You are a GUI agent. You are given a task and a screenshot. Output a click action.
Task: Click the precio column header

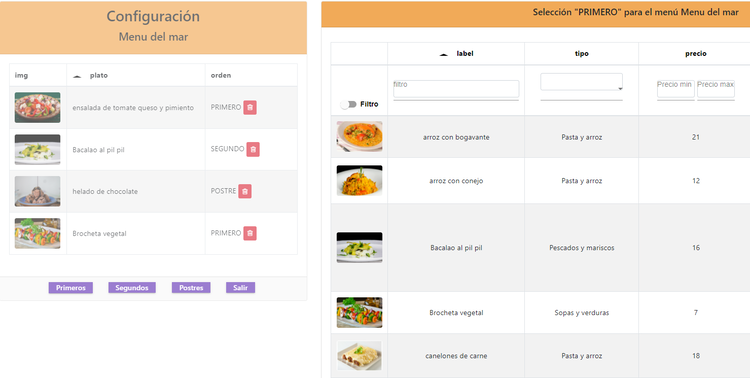pyautogui.click(x=695, y=54)
